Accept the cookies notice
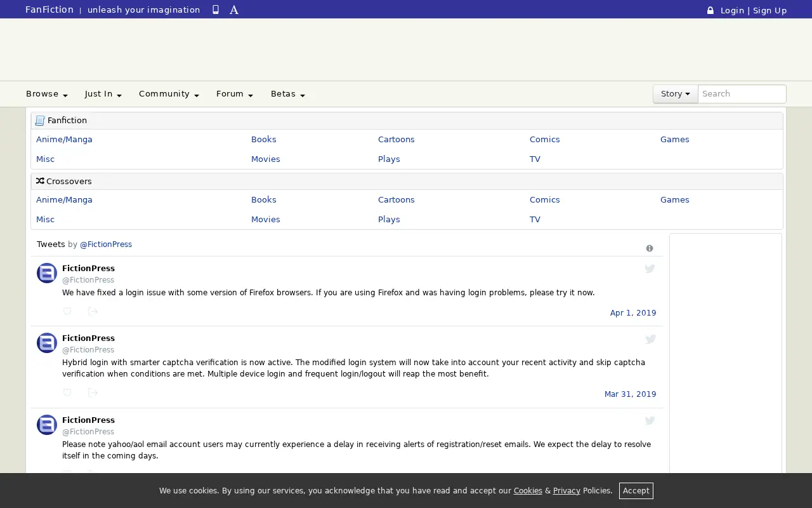 636,491
